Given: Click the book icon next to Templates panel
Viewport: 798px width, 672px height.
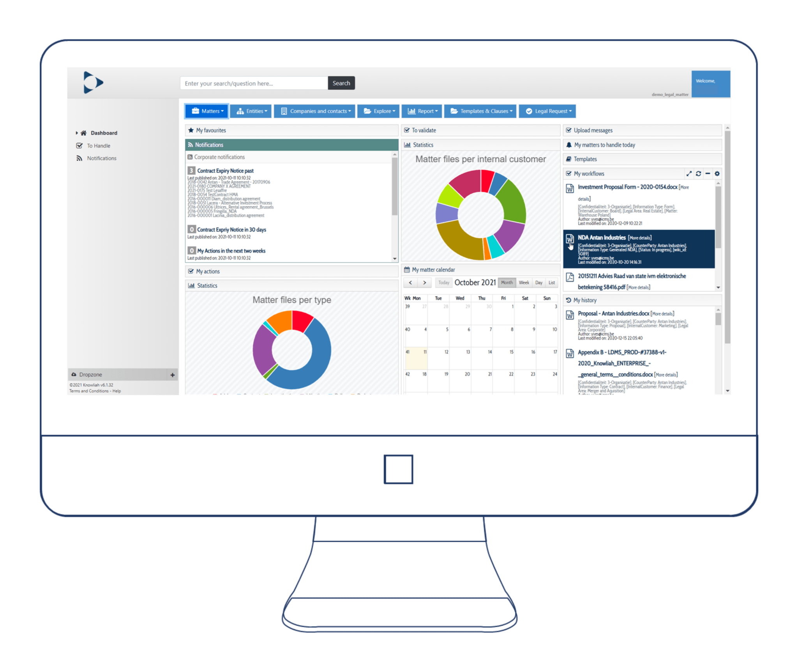Looking at the screenshot, I should (569, 159).
